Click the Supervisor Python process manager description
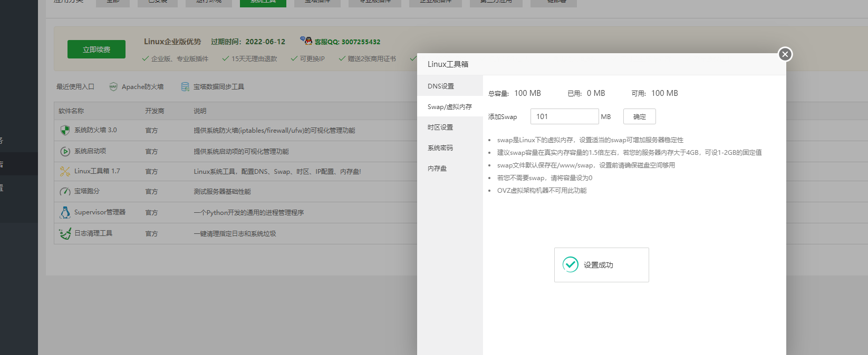Screen dimensions: 868x355 248,212
